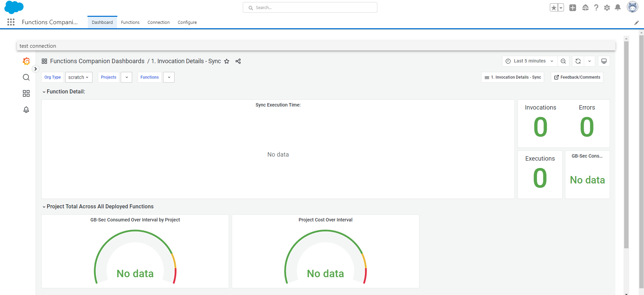The width and height of the screenshot is (644, 295).
Task: Open the 1. Invocation Details - Sync links menu
Action: point(513,77)
